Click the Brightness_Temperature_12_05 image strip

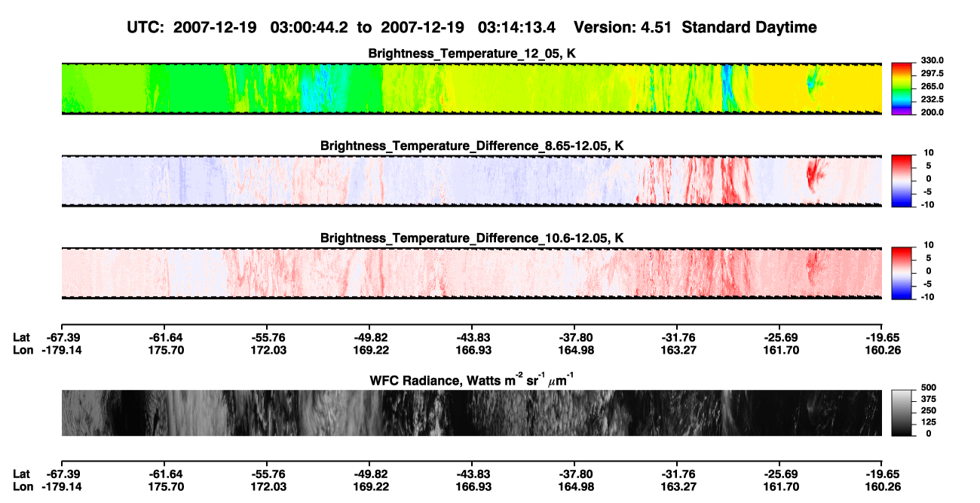[472, 88]
